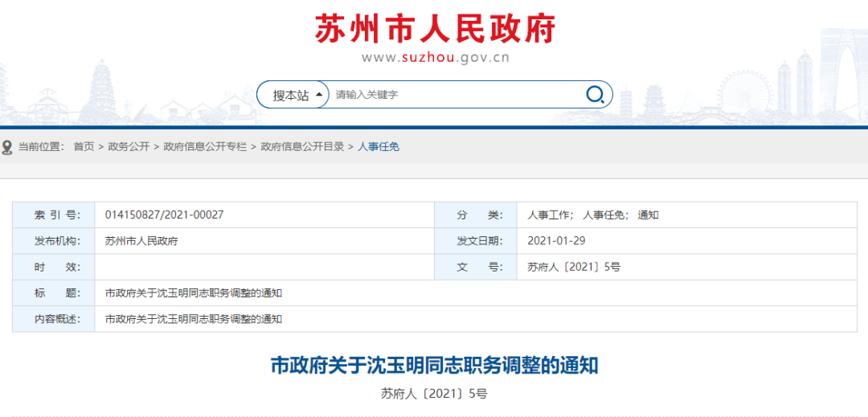Click the 当前位置 breadcrumb label
The height and width of the screenshot is (417, 868).
click(x=42, y=146)
